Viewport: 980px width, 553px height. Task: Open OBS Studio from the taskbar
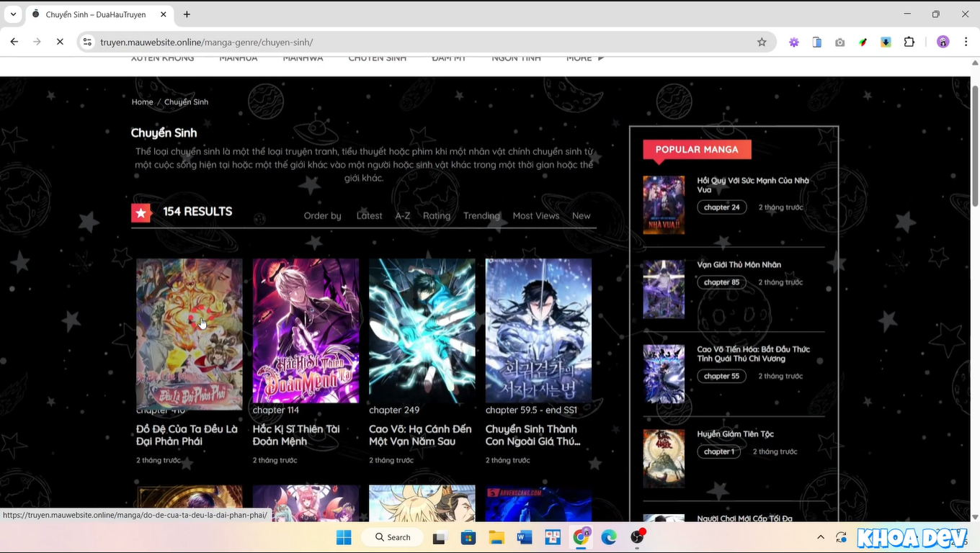pos(638,537)
